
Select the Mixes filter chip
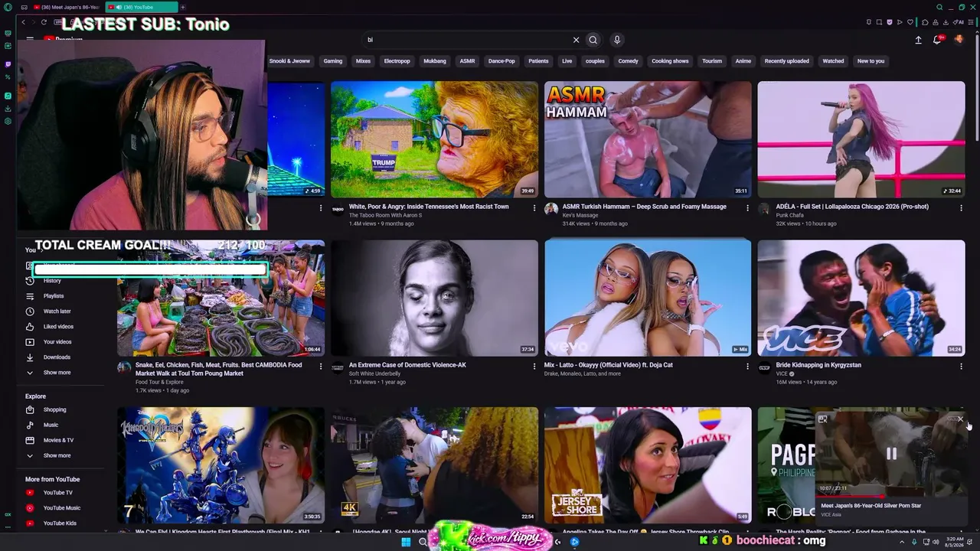[x=363, y=61]
